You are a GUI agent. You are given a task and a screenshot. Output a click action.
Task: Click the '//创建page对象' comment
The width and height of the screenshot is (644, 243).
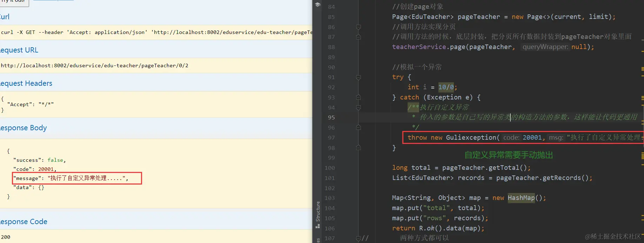click(418, 7)
